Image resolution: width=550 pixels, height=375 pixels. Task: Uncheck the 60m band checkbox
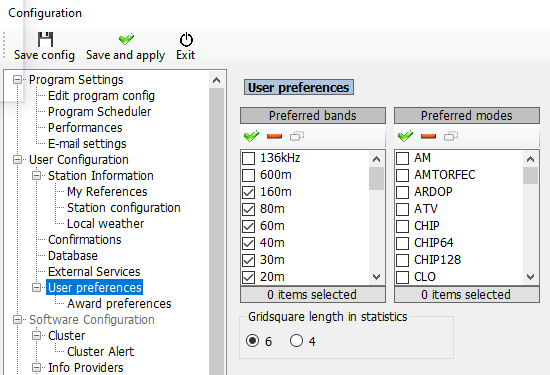tap(249, 226)
